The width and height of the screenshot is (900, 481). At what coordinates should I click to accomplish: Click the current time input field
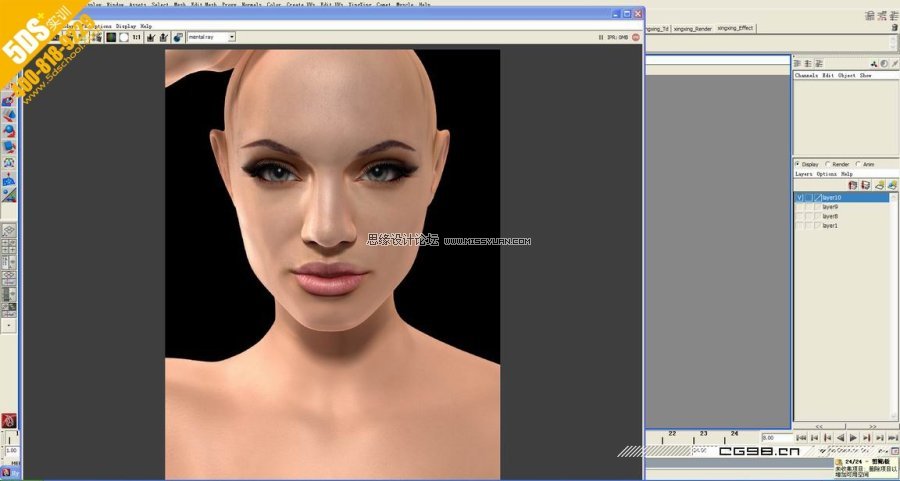pos(776,438)
